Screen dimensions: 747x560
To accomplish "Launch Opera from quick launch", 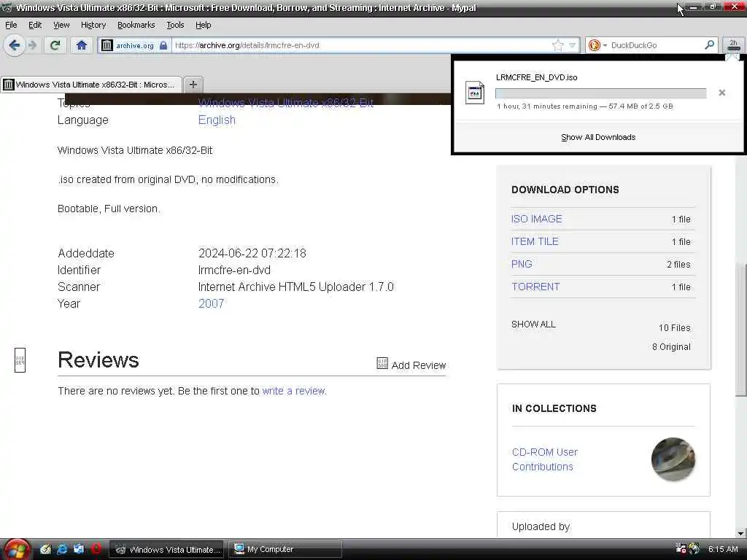I will 96,549.
